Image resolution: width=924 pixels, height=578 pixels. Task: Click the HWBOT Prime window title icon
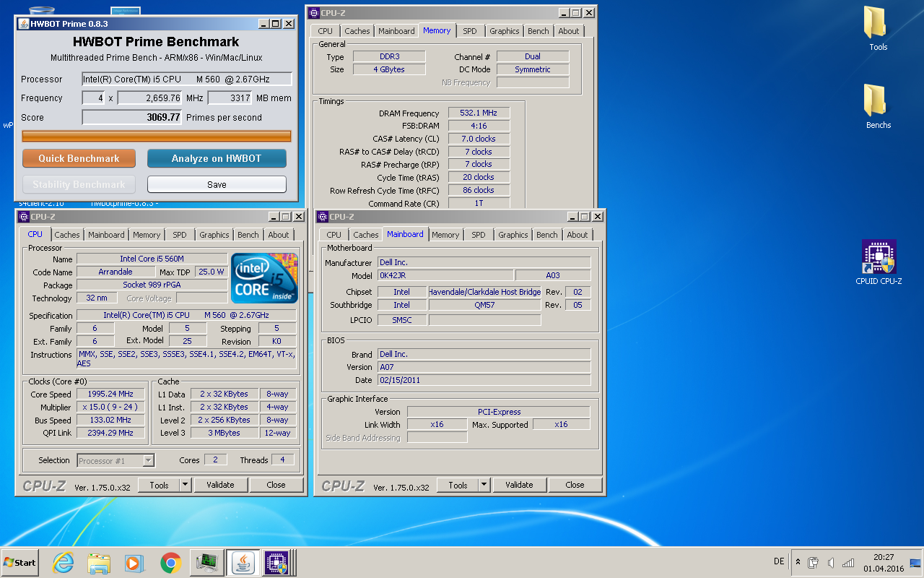(x=23, y=23)
